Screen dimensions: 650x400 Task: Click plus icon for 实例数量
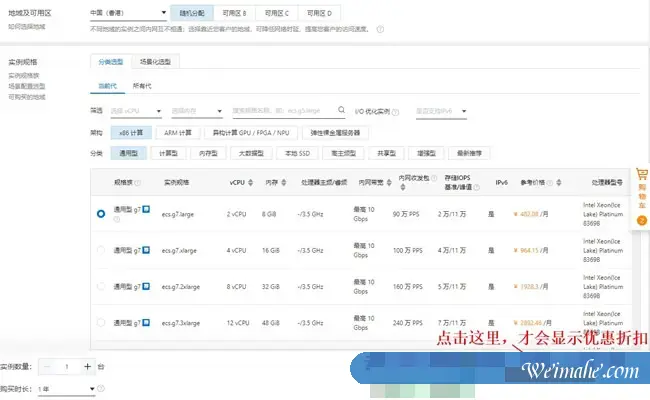tap(88, 367)
